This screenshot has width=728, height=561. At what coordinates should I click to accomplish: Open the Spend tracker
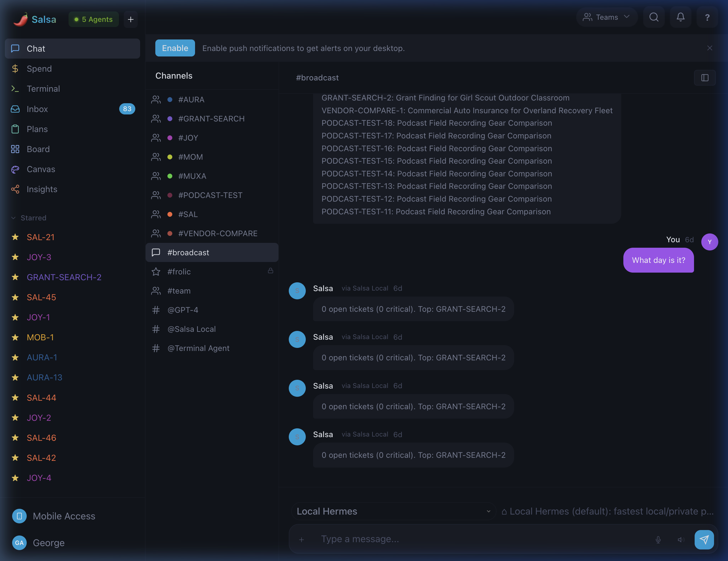[39, 69]
